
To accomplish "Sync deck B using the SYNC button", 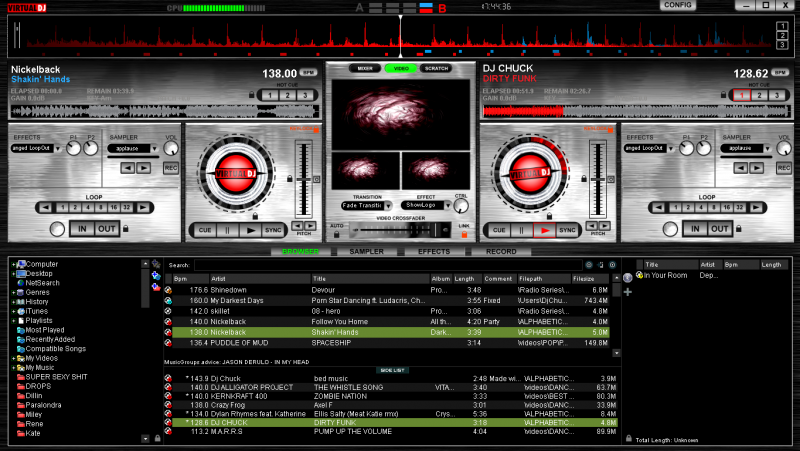I will coord(567,230).
